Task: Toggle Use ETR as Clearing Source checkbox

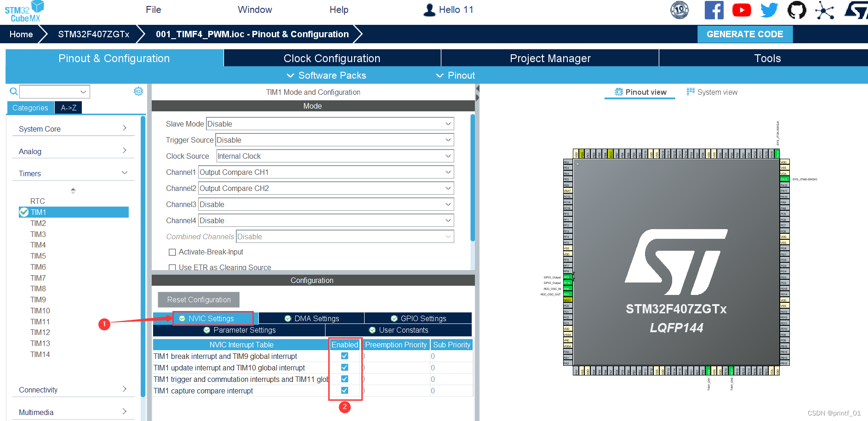Action: tap(172, 267)
